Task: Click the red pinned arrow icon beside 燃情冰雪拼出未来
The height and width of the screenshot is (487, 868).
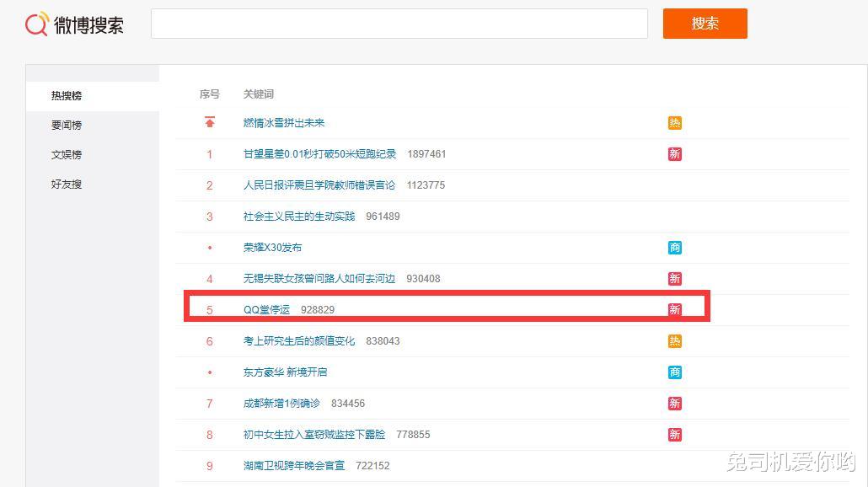Action: point(209,121)
